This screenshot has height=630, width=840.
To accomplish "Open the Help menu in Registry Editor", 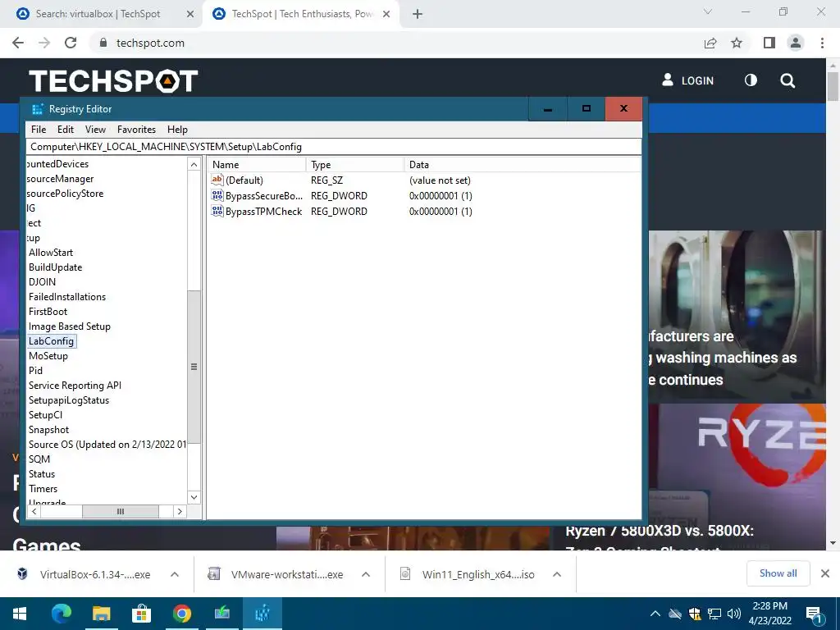I will tap(177, 130).
